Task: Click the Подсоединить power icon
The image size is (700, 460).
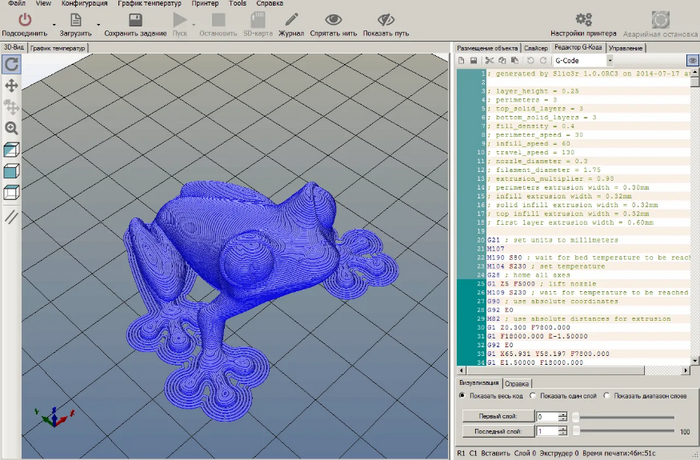Action: 25,19
